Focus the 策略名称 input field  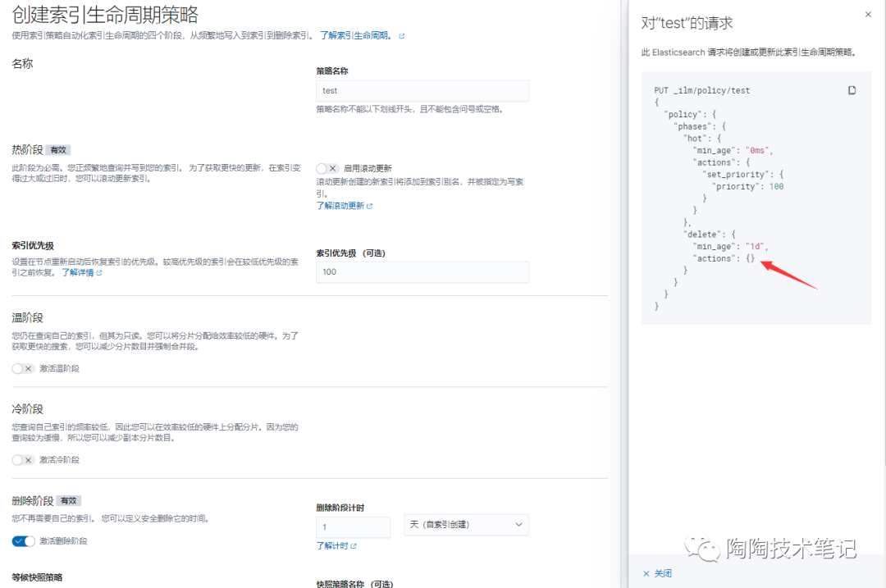[x=422, y=90]
